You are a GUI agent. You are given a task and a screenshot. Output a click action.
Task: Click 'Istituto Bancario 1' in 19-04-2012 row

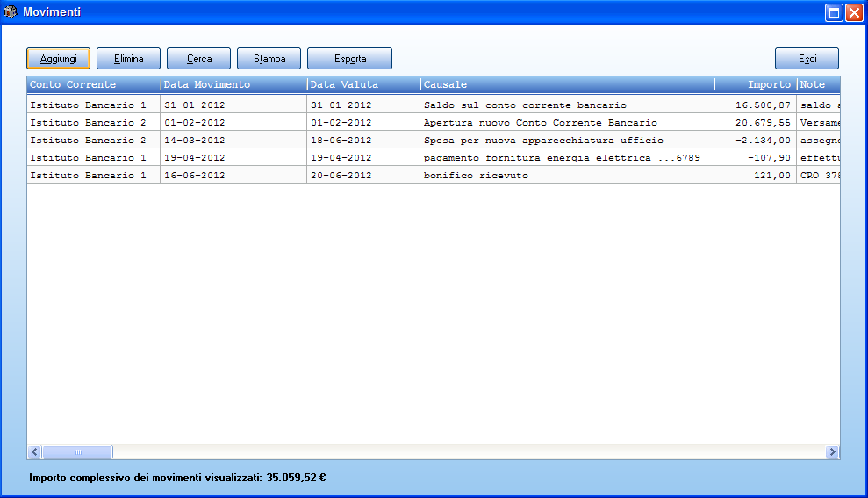point(93,158)
